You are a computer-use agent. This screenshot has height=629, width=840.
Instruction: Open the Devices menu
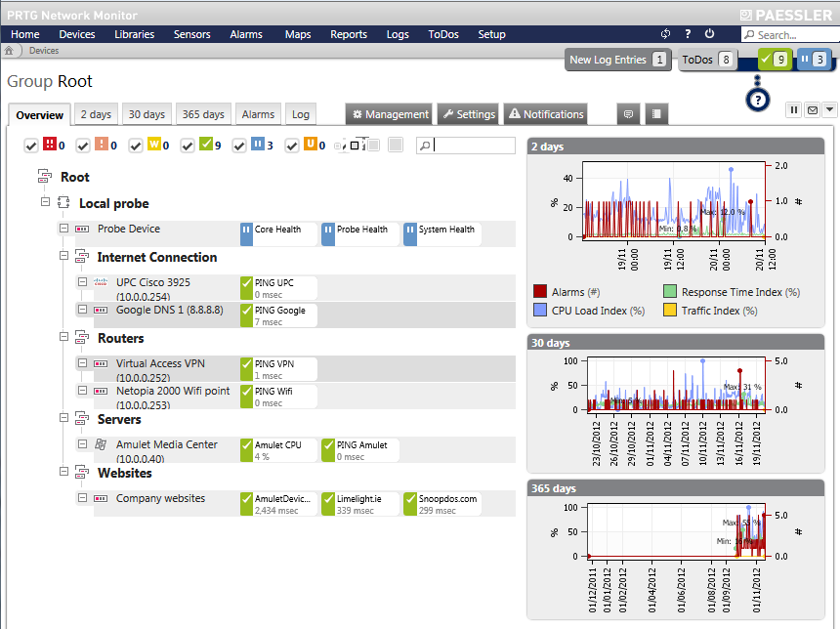pos(77,34)
